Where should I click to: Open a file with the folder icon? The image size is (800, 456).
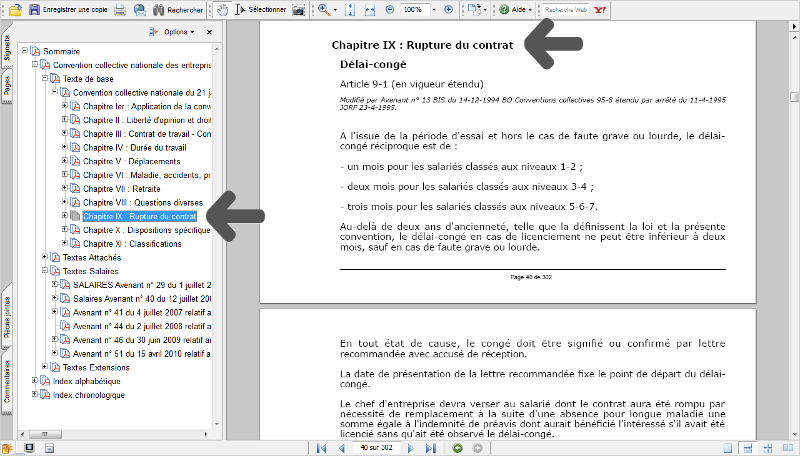[x=15, y=9]
